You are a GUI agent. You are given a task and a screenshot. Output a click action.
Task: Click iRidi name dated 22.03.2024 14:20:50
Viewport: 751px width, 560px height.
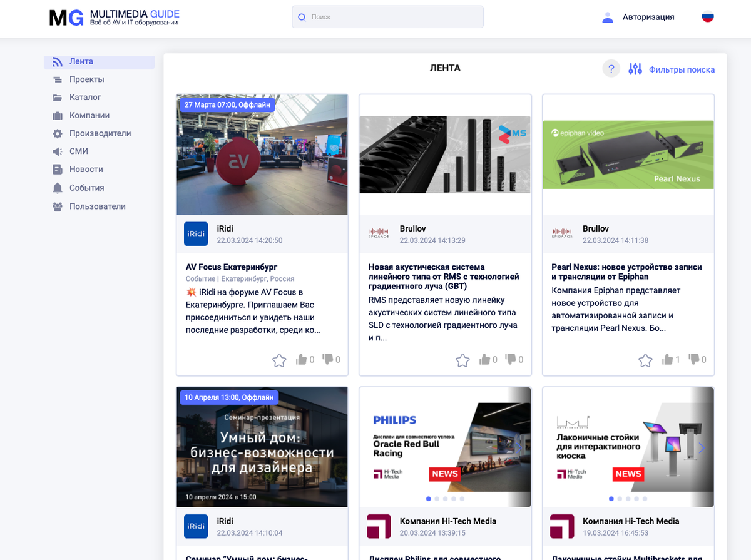225,229
